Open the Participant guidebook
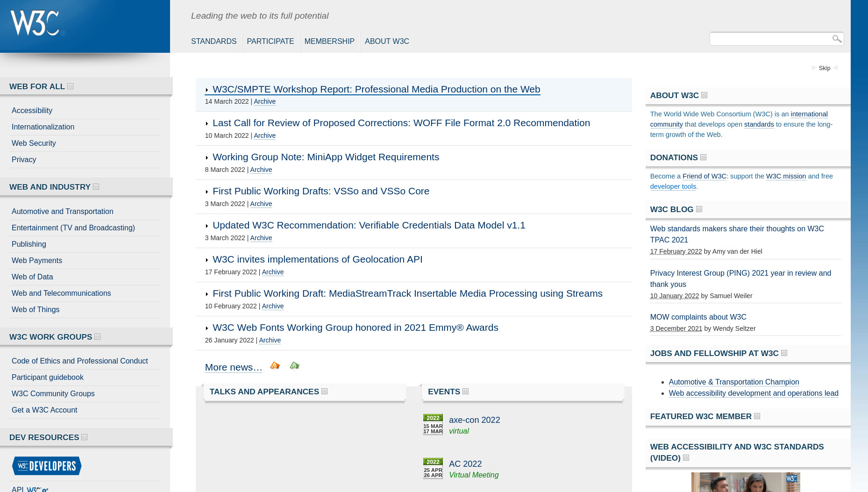 (48, 378)
